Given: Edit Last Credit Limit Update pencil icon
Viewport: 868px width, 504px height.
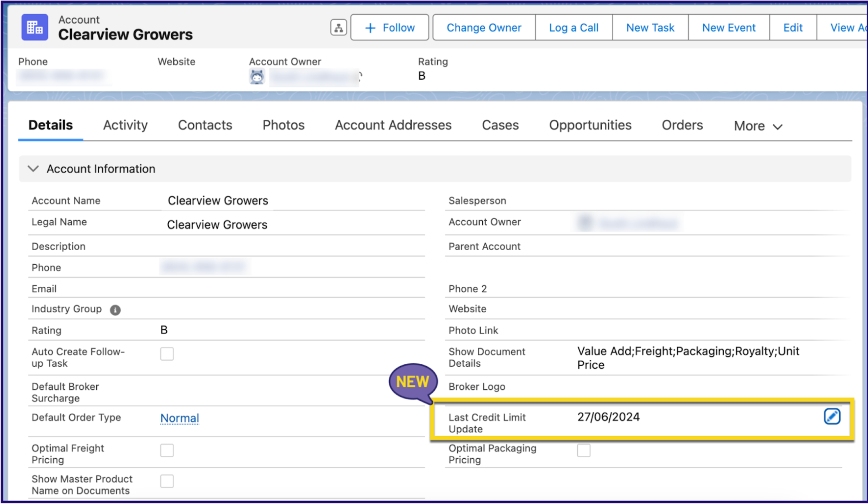Looking at the screenshot, I should click(832, 416).
